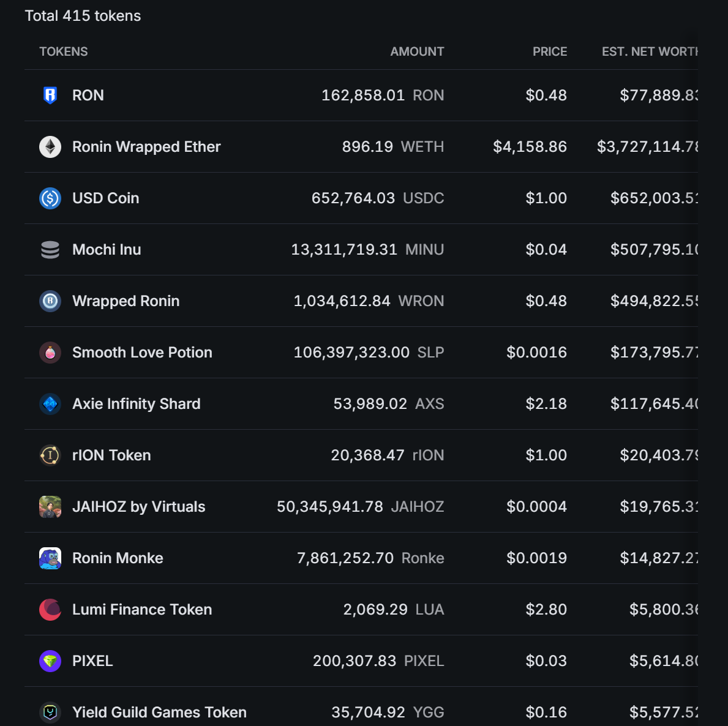Click the $0.16 YGG price
This screenshot has height=726, width=728.
546,713
